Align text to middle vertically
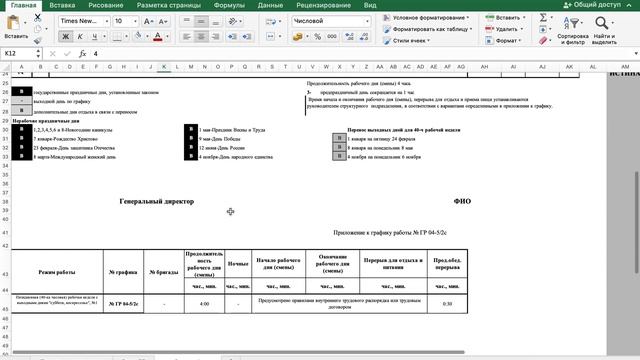The image size is (640, 360). point(201,21)
